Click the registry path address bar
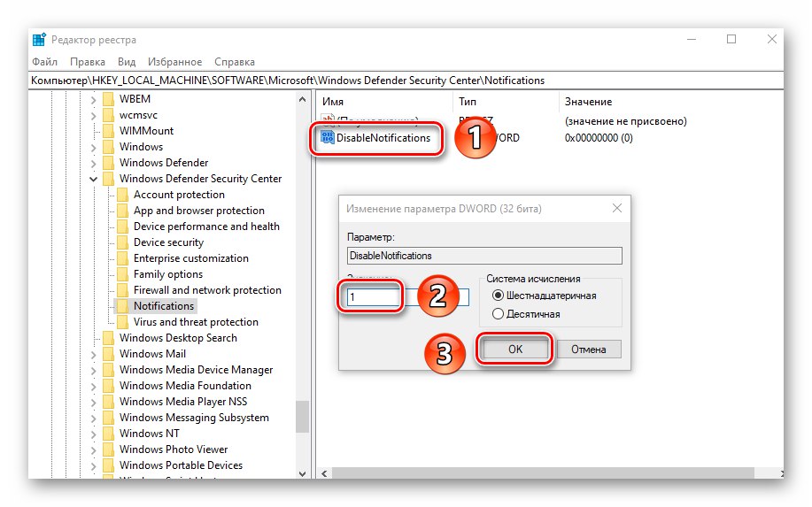This screenshot has height=507, width=812. [406, 81]
